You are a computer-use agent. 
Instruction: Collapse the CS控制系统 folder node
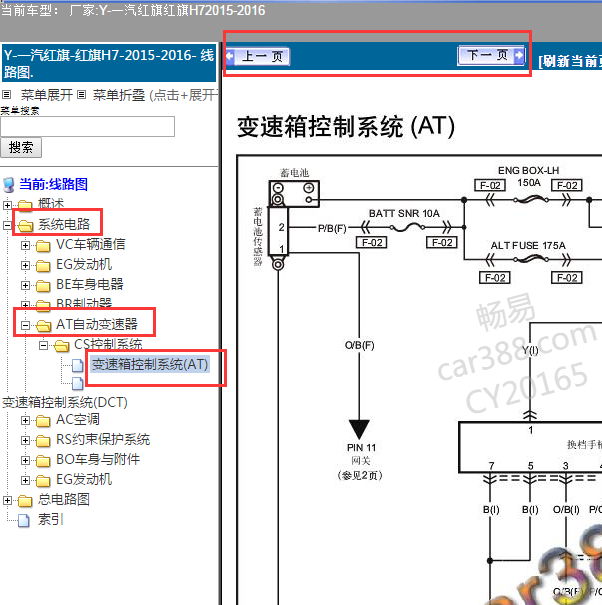point(44,345)
